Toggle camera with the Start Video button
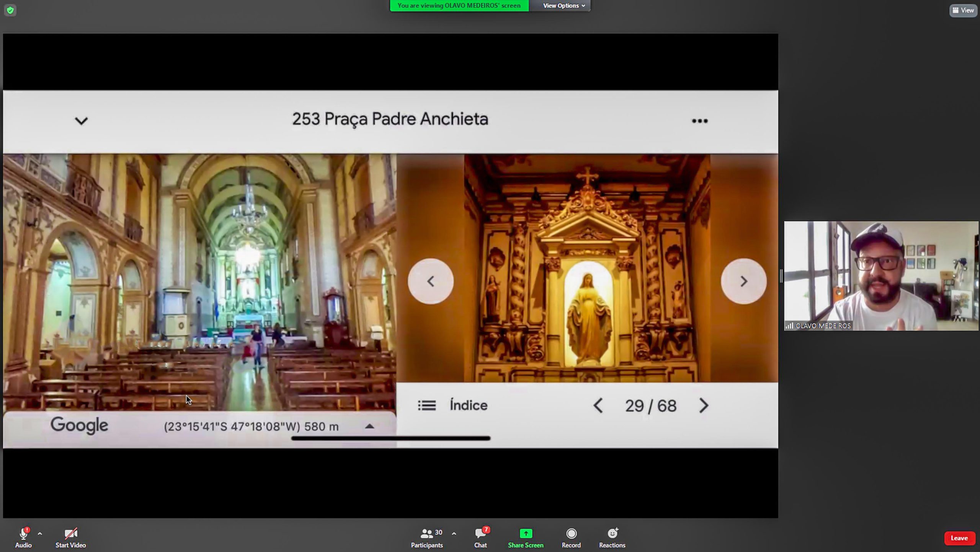 pos(70,533)
